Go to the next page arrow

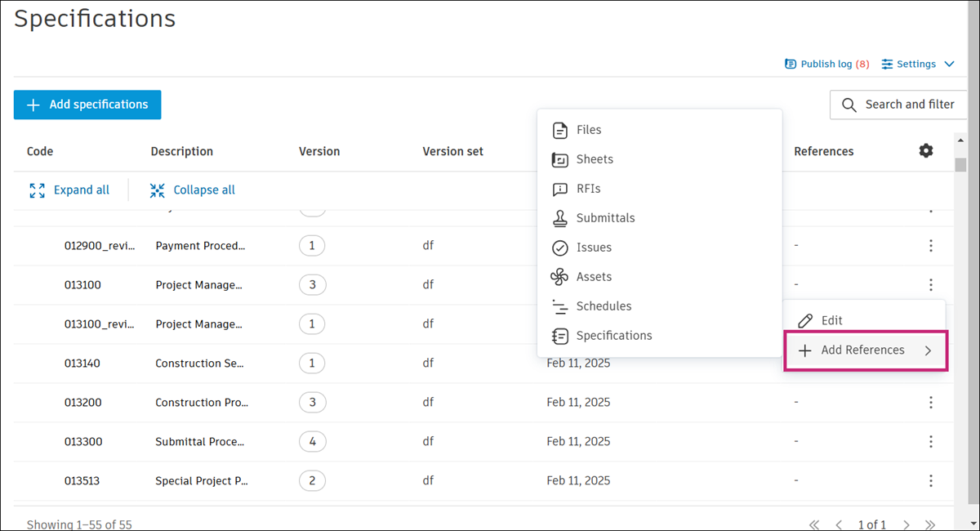905,524
